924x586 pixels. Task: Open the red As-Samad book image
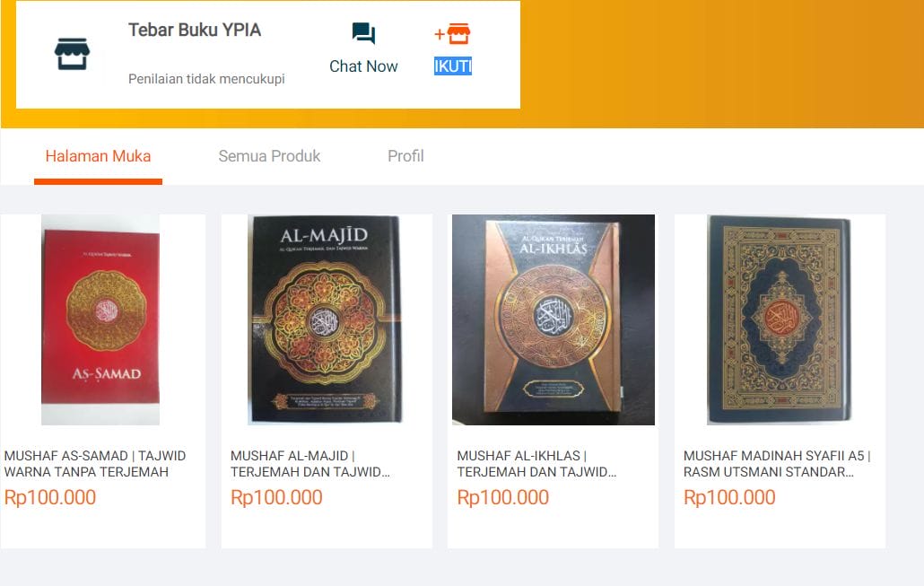[100, 319]
